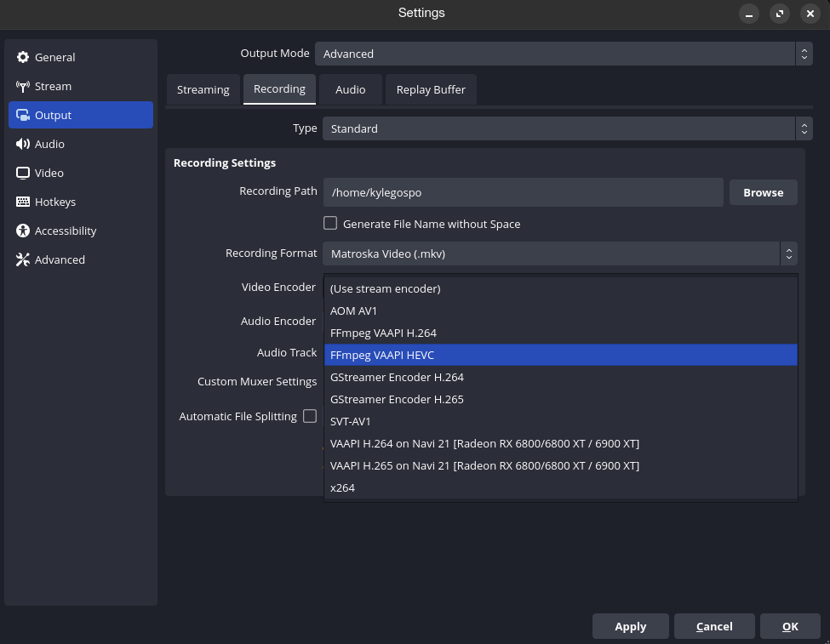Open Advanced settings via wrench icon
Screen dimensions: 830x644
point(23,259)
